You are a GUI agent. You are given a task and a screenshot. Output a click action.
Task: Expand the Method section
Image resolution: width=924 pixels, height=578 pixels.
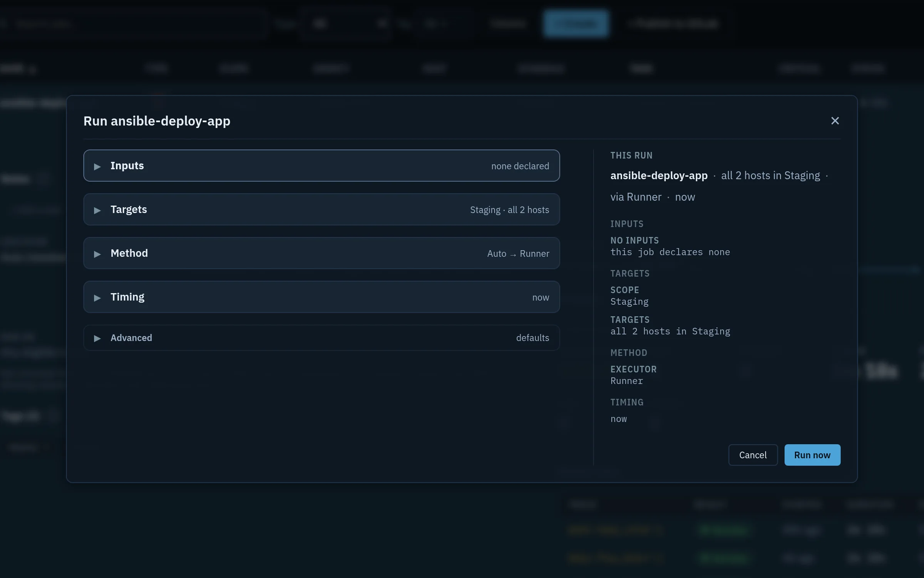point(321,253)
